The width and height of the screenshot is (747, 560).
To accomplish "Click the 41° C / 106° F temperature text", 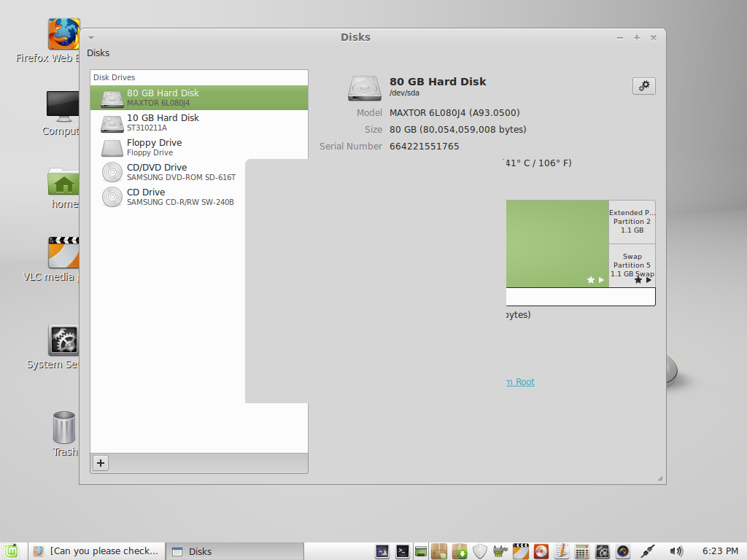I will [x=538, y=163].
